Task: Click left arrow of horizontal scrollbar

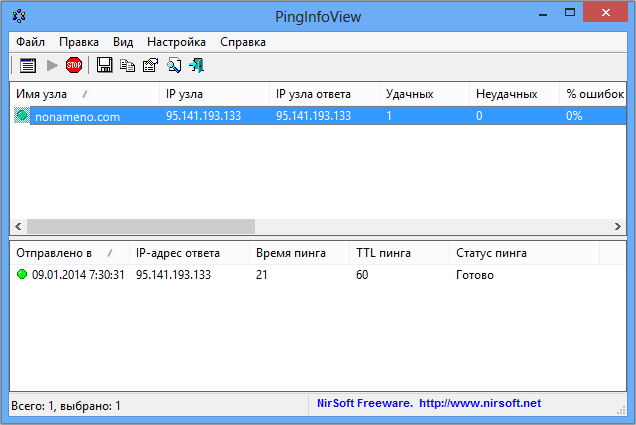Action: pos(18,226)
